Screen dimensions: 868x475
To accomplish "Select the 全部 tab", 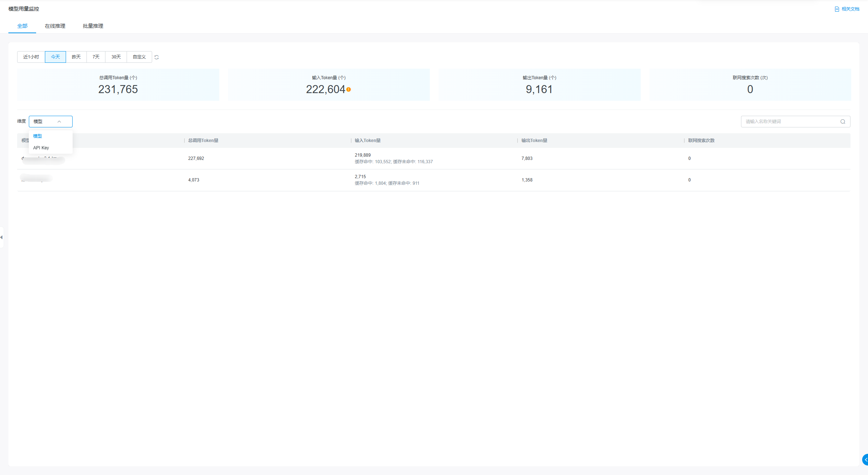I will (x=22, y=26).
